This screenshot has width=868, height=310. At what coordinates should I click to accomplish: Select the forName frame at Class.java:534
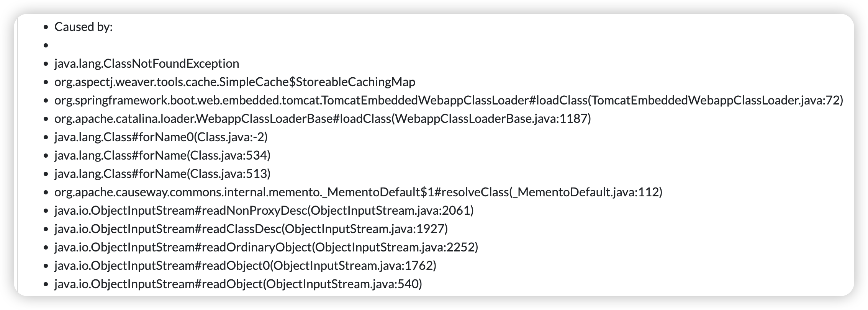pos(162,155)
